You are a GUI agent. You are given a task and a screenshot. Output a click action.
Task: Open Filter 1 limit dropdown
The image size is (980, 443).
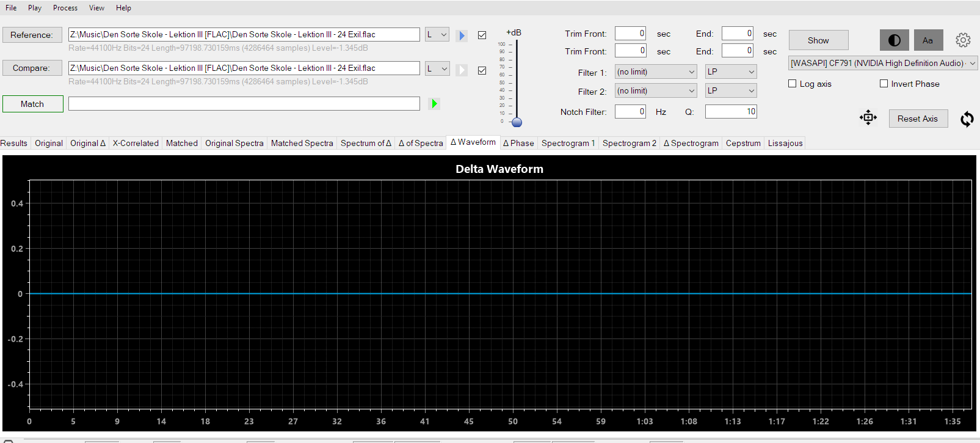coord(655,71)
